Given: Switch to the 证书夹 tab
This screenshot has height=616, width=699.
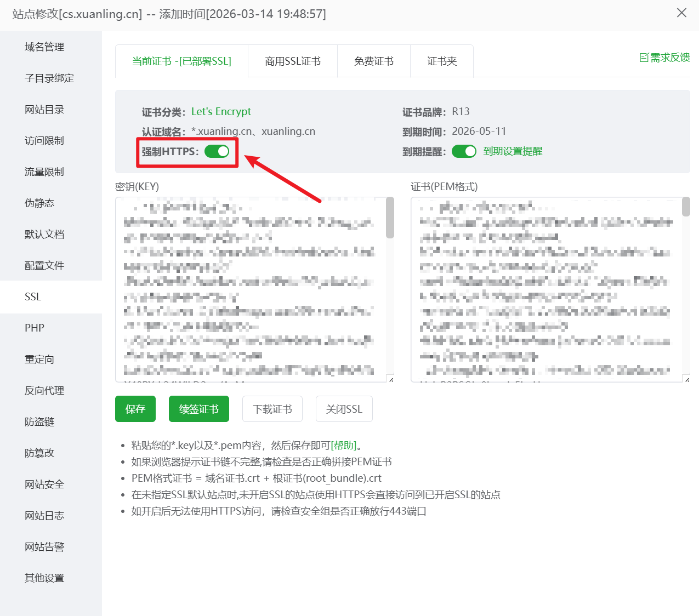Looking at the screenshot, I should coord(441,61).
